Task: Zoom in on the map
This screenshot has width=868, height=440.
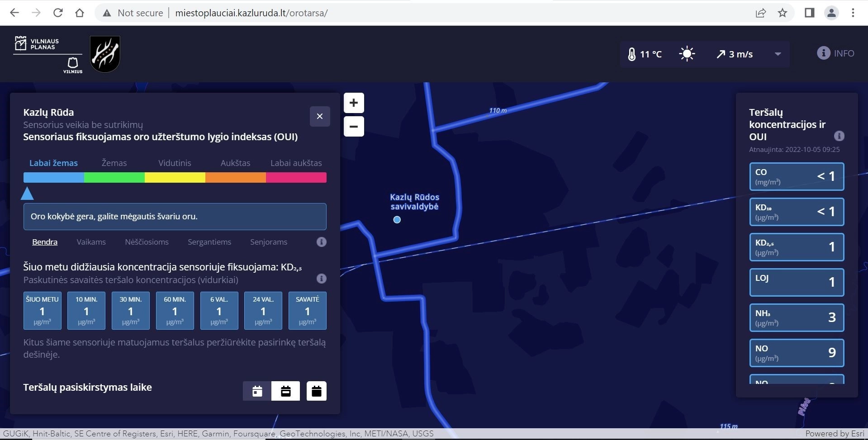Action: point(354,103)
